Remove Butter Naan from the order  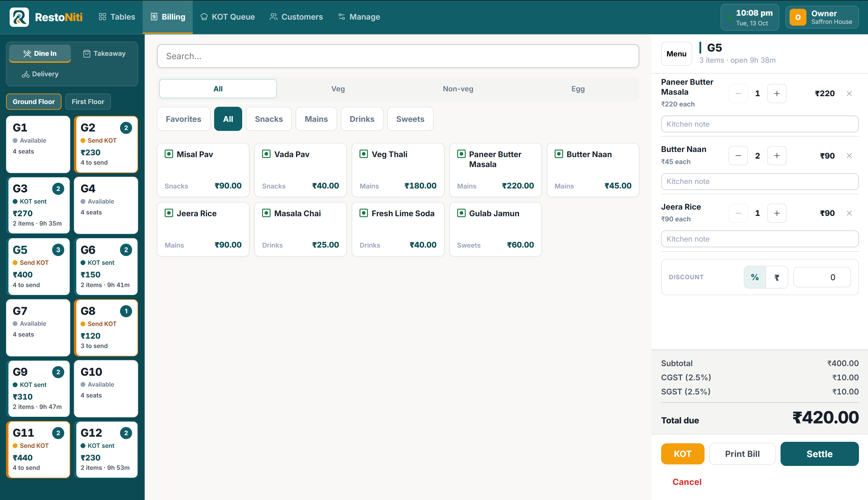pos(849,156)
